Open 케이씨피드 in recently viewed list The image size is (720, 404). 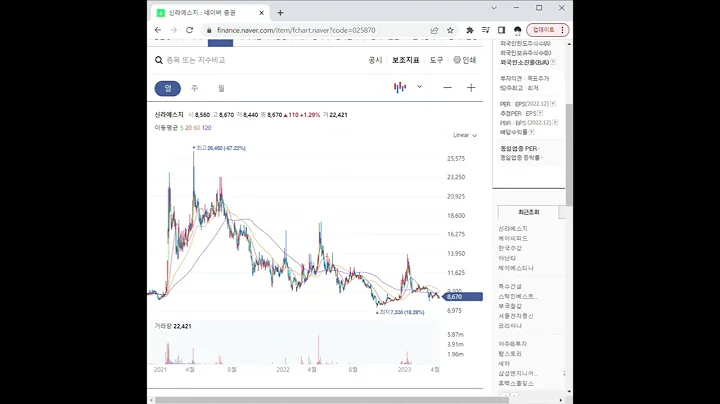[x=513, y=238]
